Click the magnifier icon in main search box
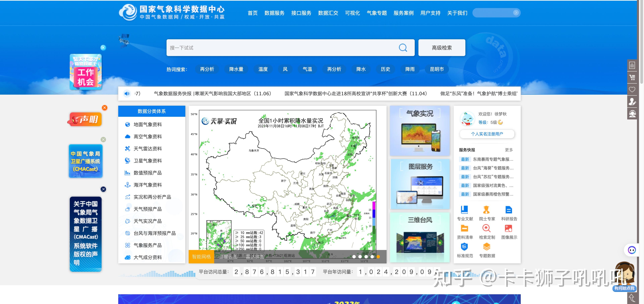The height and width of the screenshot is (304, 644). point(403,47)
